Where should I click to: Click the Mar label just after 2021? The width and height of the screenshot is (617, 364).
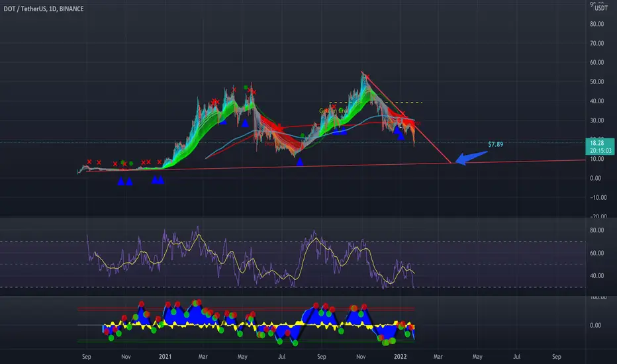[x=203, y=357]
